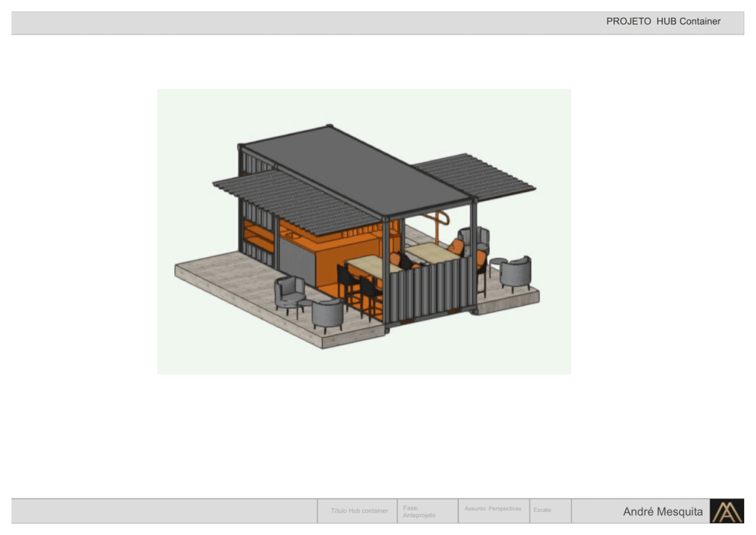Click the Fase: Anteprojeto cell
Screen dimensions: 756x535
click(427, 511)
